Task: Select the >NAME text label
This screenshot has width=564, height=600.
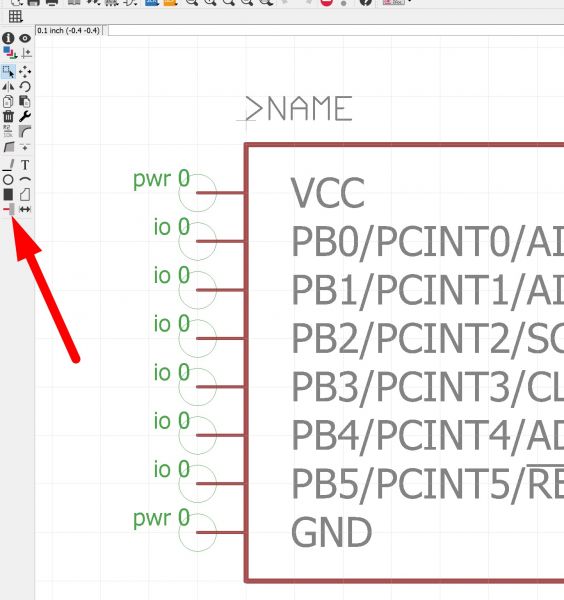Action: tap(298, 109)
